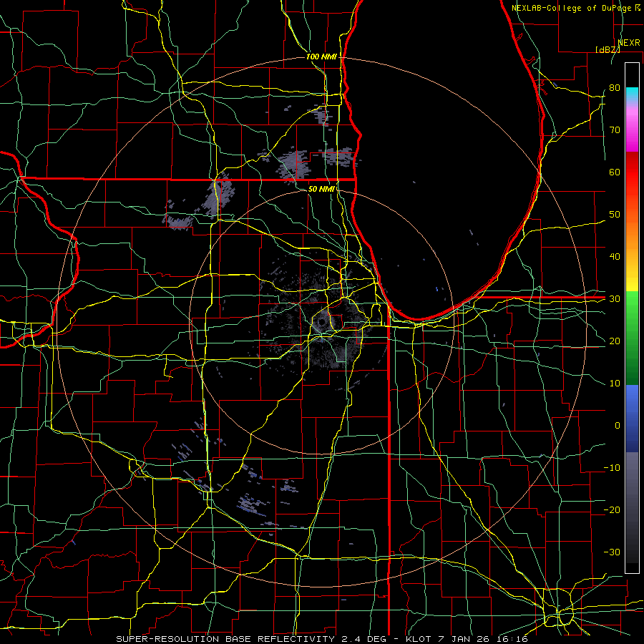Viewport: 644px width, 644px height.
Task: Click the NEXR label above the color scale
Action: tap(629, 43)
